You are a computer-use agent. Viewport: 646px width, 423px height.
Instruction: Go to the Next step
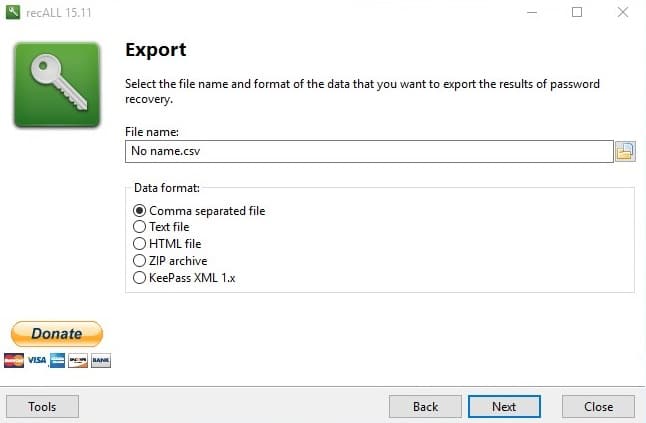[x=504, y=407]
